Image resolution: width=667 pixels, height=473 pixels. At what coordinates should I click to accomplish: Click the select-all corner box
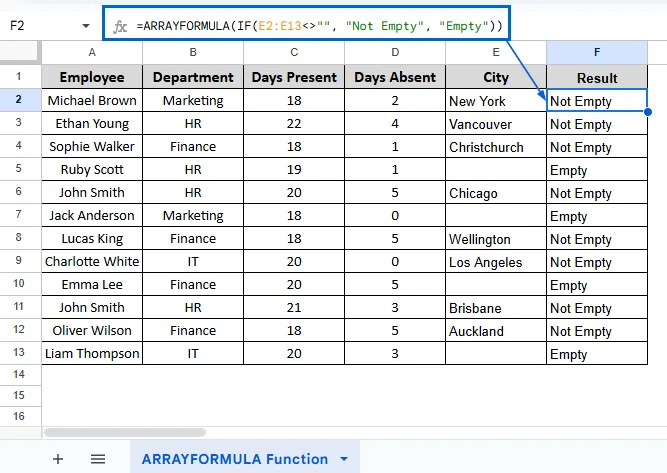point(20,52)
